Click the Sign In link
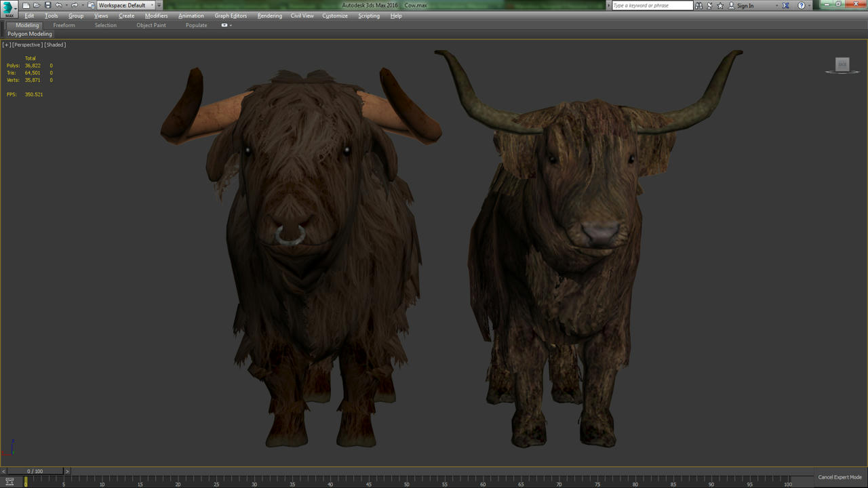This screenshot has width=868, height=488. tap(745, 5)
